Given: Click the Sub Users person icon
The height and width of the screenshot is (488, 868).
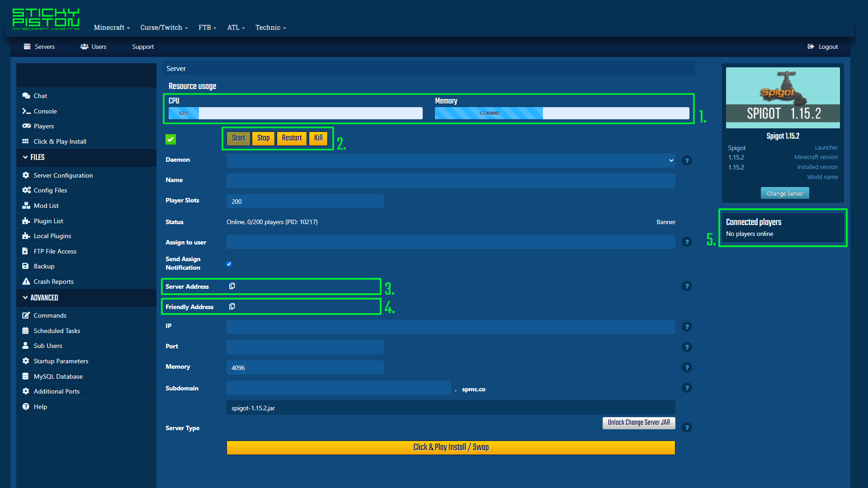Looking at the screenshot, I should pos(25,346).
